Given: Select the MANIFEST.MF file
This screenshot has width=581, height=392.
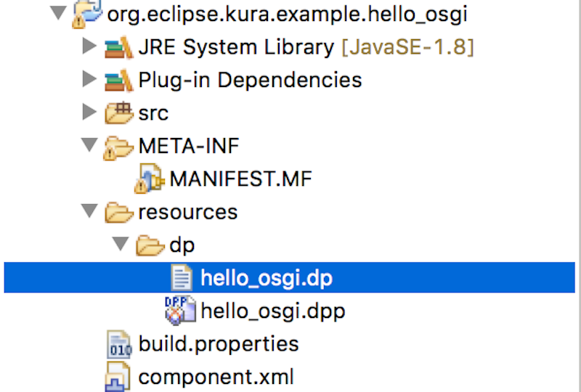Looking at the screenshot, I should tap(241, 179).
